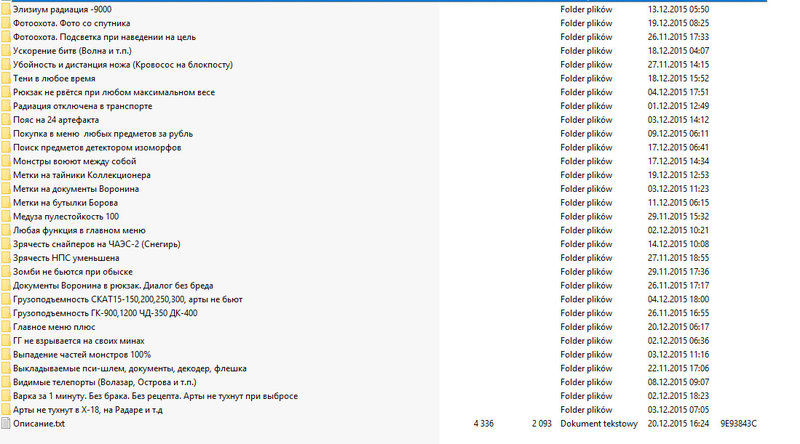Click folder icon for 'Пояс на 24 артефакта'

5,119
